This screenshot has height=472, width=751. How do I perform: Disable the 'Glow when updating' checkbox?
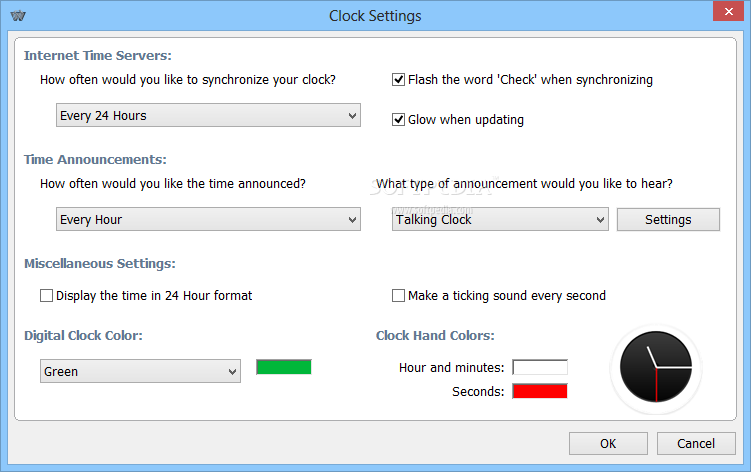click(x=398, y=119)
